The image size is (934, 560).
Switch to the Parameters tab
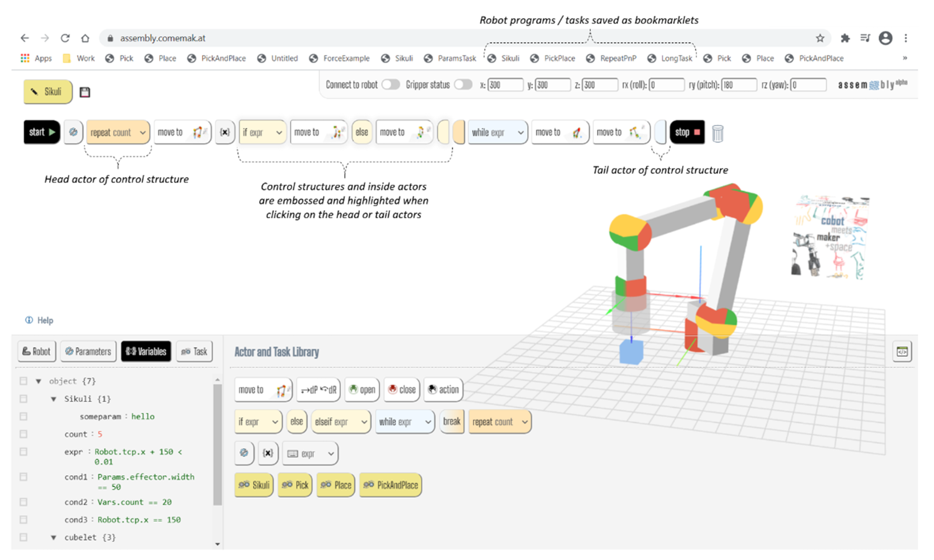pos(88,352)
